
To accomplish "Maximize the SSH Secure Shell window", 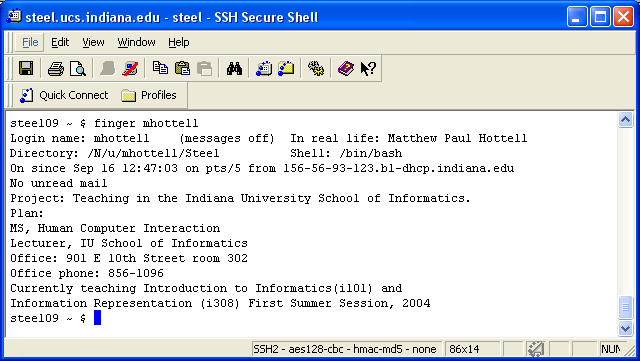I will (x=600, y=17).
